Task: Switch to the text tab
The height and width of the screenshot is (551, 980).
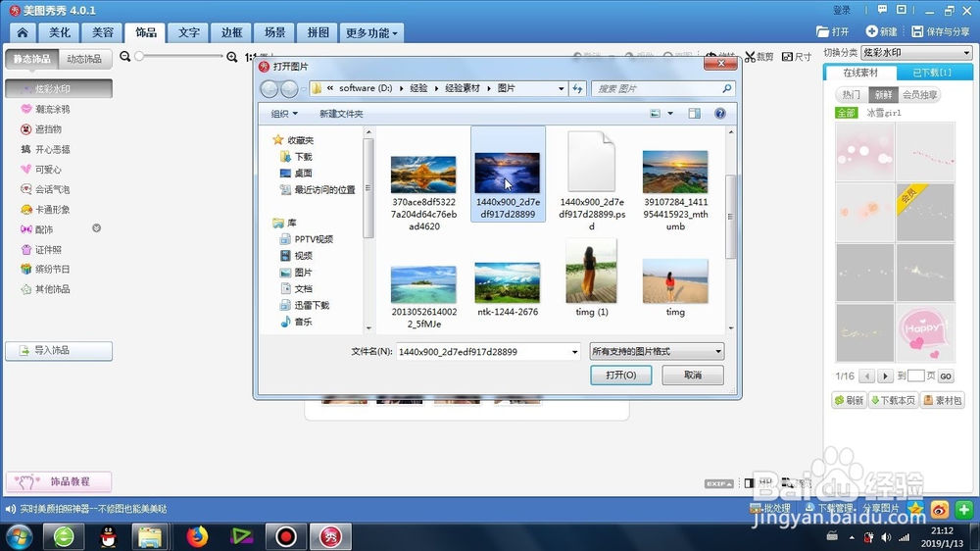Action: [189, 32]
